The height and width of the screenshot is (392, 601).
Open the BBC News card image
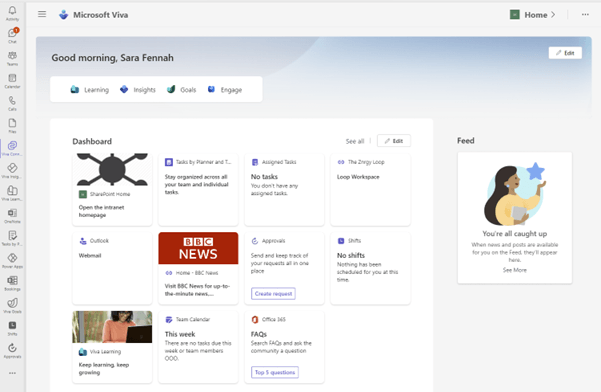click(198, 248)
